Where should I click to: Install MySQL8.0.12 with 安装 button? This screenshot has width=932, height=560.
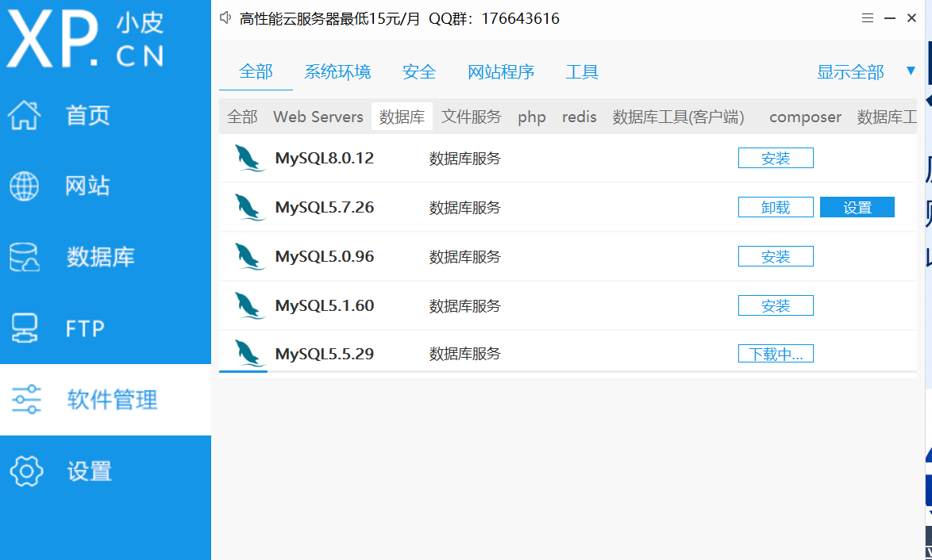pyautogui.click(x=776, y=158)
